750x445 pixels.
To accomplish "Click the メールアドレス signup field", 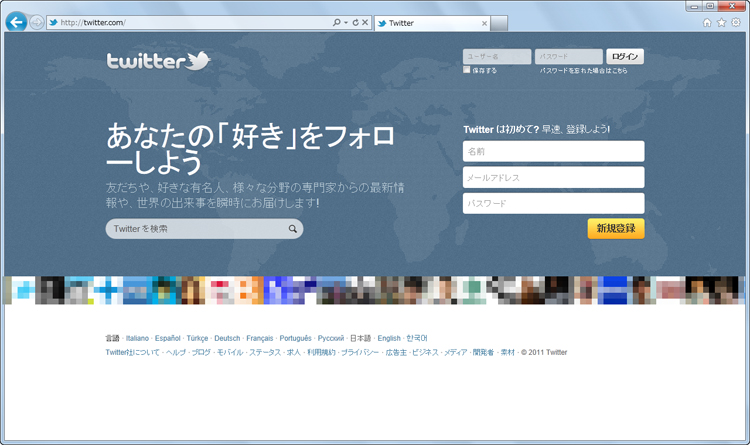I will point(553,178).
